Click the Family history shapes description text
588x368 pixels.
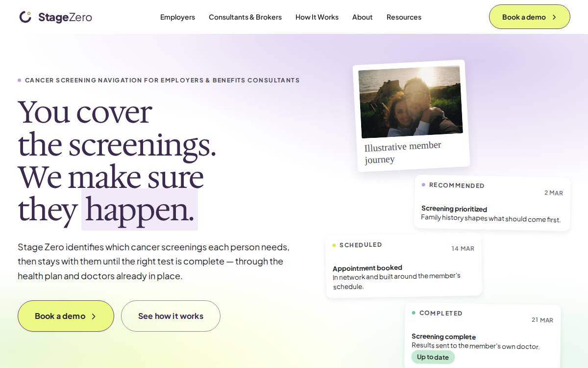point(491,218)
